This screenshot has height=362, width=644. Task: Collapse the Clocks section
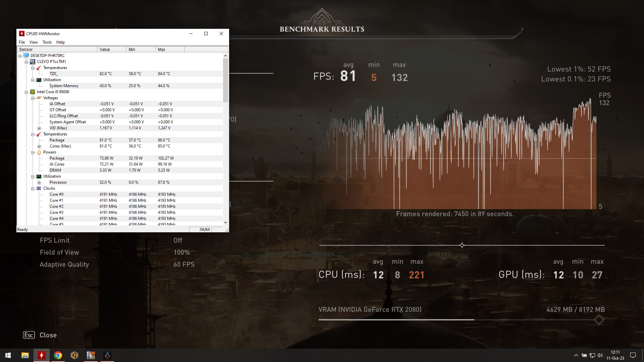pyautogui.click(x=33, y=189)
